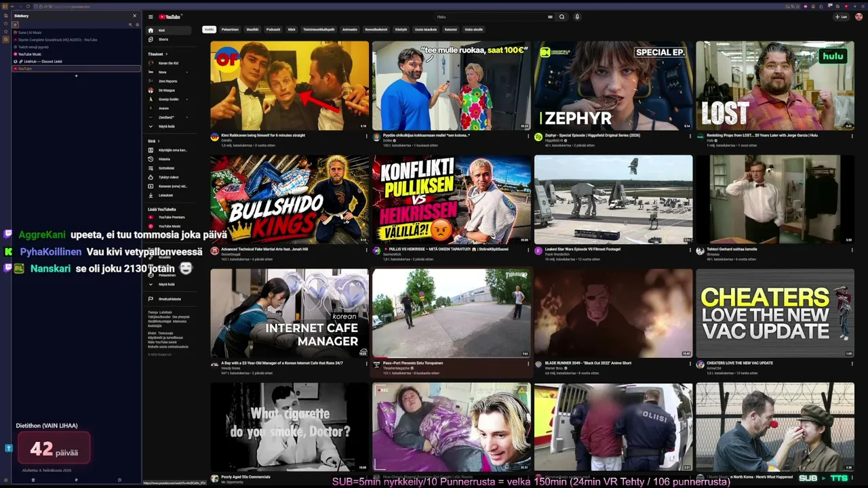Open the LOST Hulu video thumbnail
The height and width of the screenshot is (488, 868).
coord(775,85)
